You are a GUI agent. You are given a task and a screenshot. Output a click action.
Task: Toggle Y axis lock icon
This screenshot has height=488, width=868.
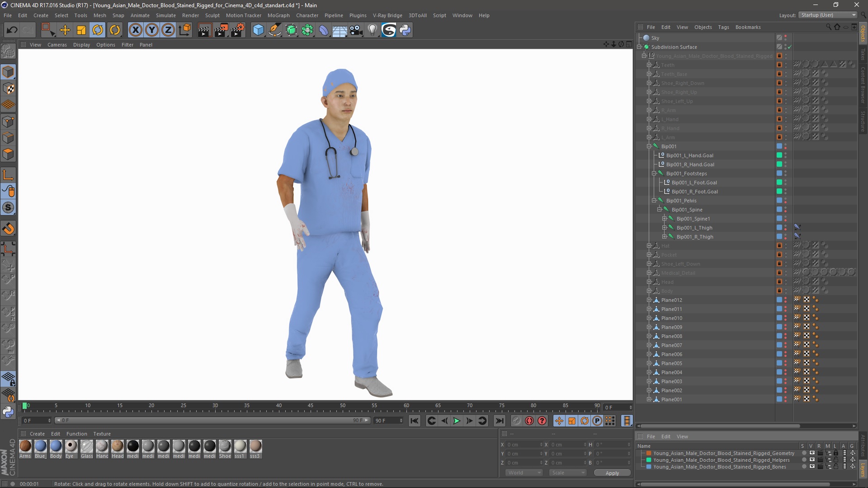[x=152, y=30]
